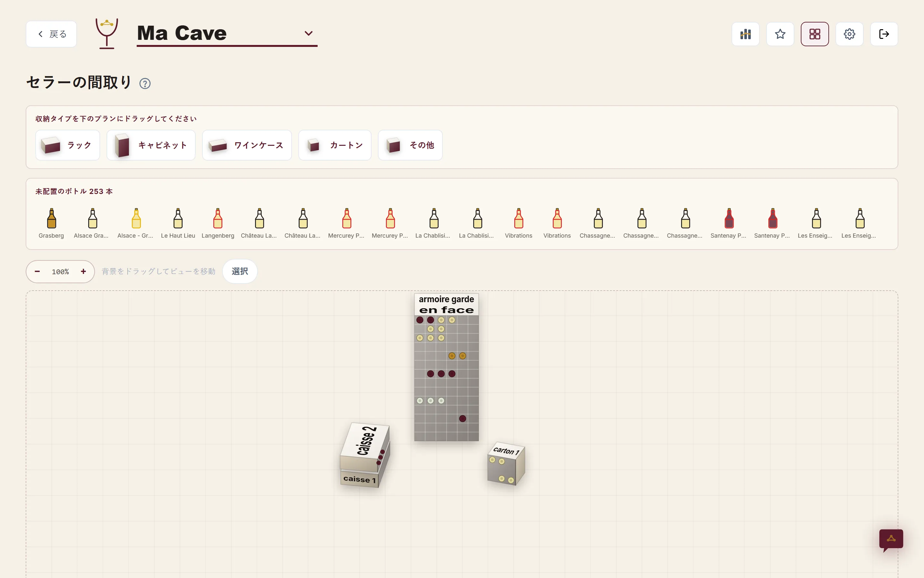Expand the Ma Cave cellar dropdown
Screen dimensions: 924x578
point(227,34)
